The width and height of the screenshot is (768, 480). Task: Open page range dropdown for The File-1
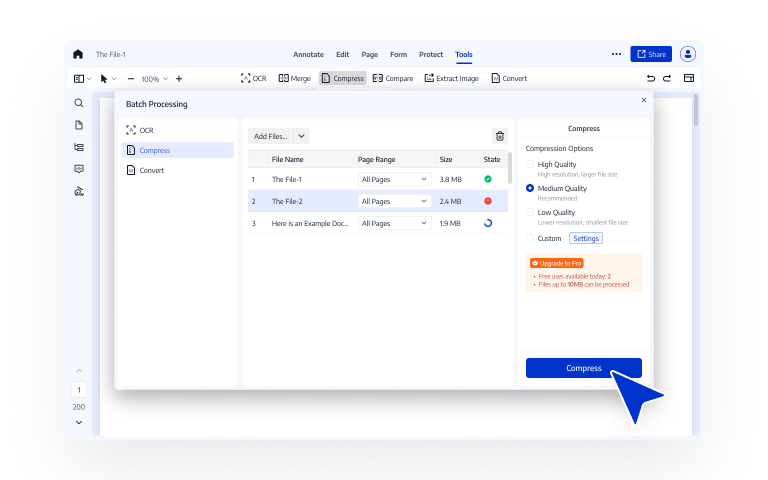point(394,179)
